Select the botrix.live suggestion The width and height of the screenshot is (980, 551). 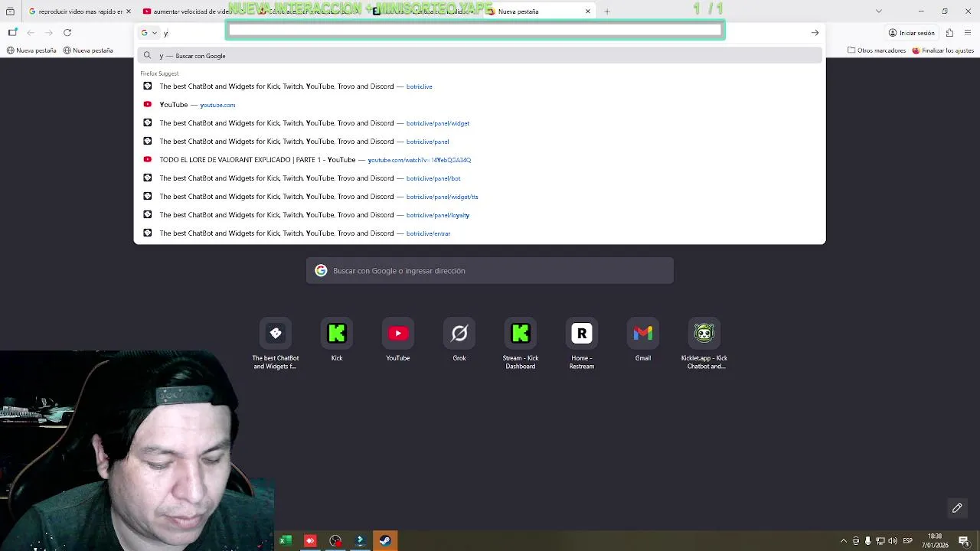479,86
